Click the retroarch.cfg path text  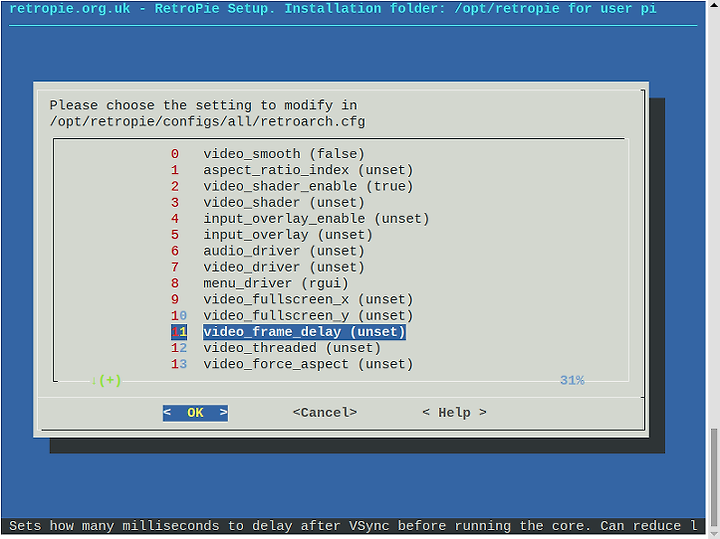tap(208, 122)
